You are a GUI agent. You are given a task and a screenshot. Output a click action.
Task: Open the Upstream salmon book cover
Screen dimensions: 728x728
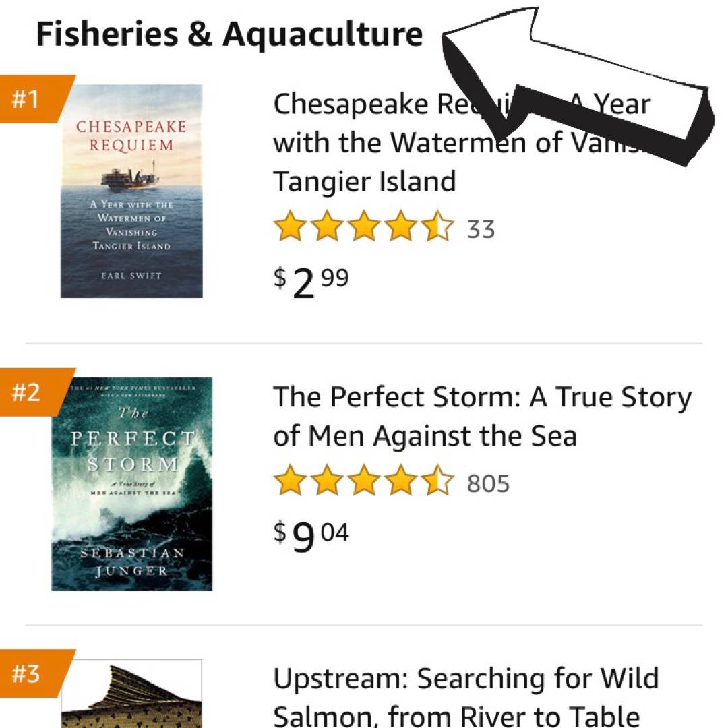click(131, 694)
